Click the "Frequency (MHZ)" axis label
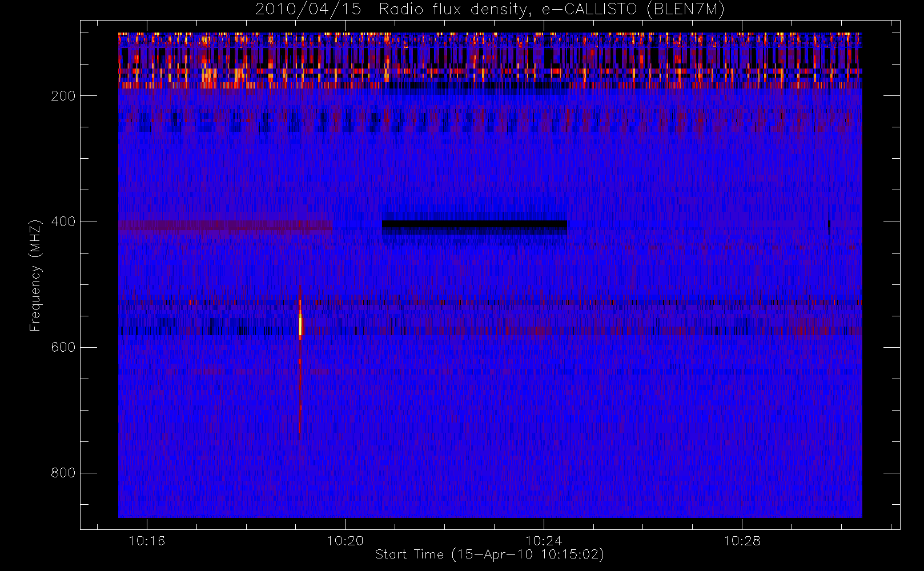924x571 pixels. pyautogui.click(x=35, y=275)
